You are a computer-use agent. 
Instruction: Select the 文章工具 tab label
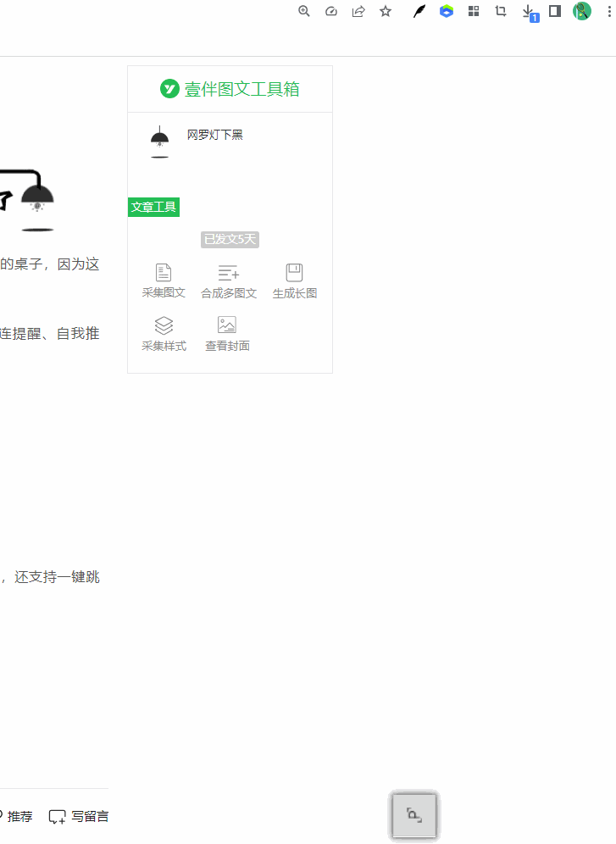(154, 207)
